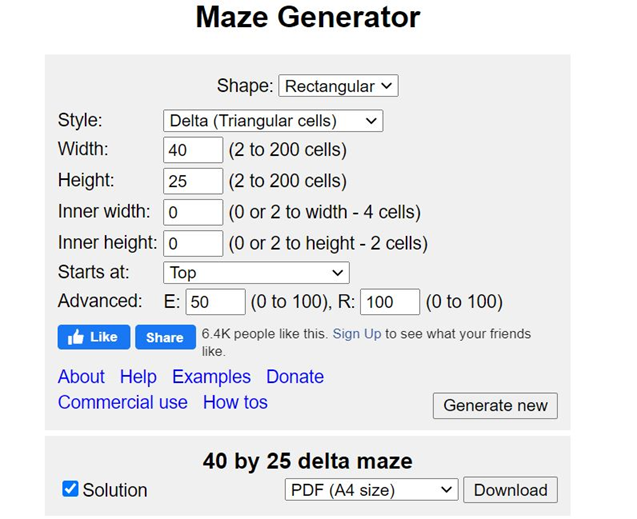Select the Inner width input box
This screenshot has height=519, width=637.
click(x=193, y=212)
